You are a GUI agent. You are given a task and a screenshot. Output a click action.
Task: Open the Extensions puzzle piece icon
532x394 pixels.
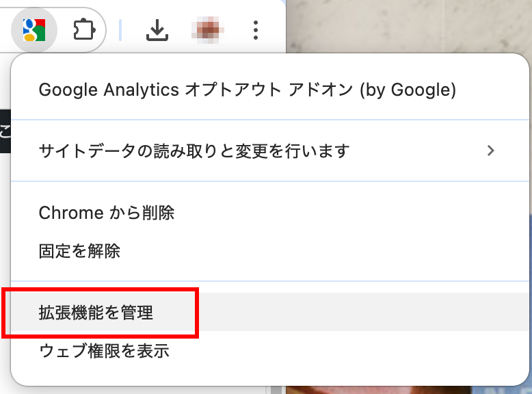tap(84, 29)
